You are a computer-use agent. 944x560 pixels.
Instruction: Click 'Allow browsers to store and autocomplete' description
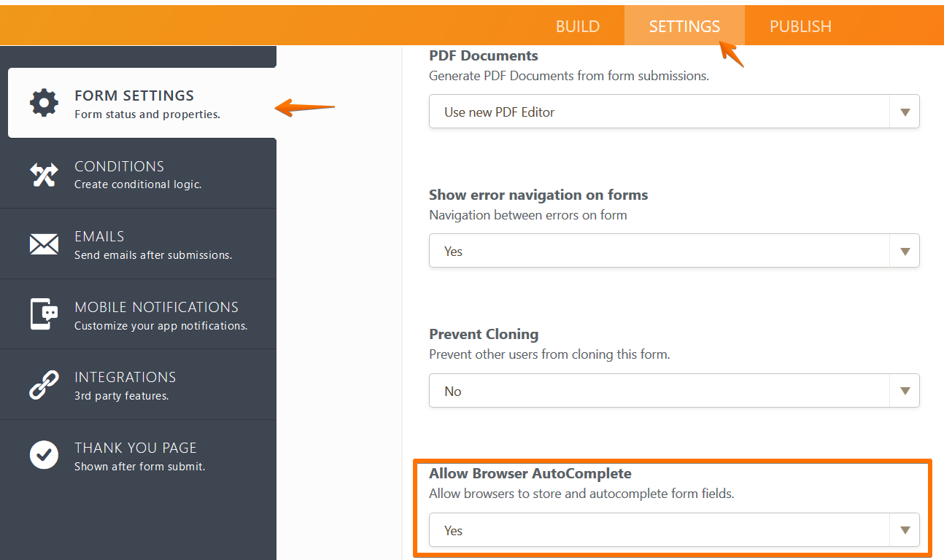point(581,494)
